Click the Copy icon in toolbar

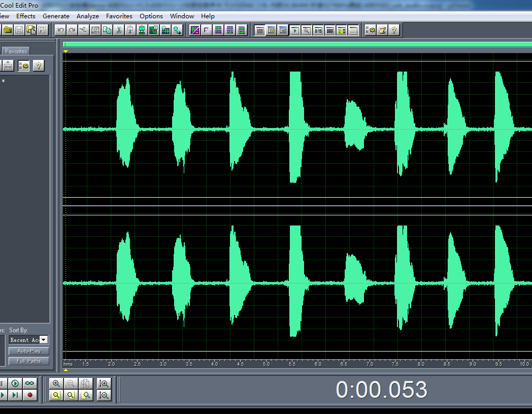(107, 30)
